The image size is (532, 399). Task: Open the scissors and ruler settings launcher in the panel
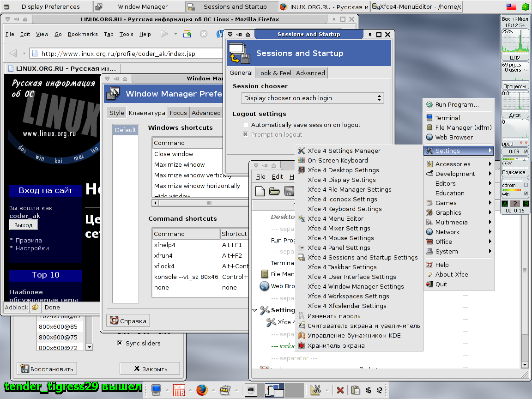pyautogui.click(x=315, y=390)
